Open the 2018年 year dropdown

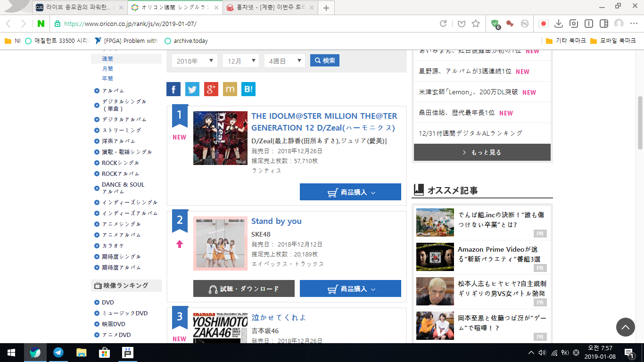point(194,61)
